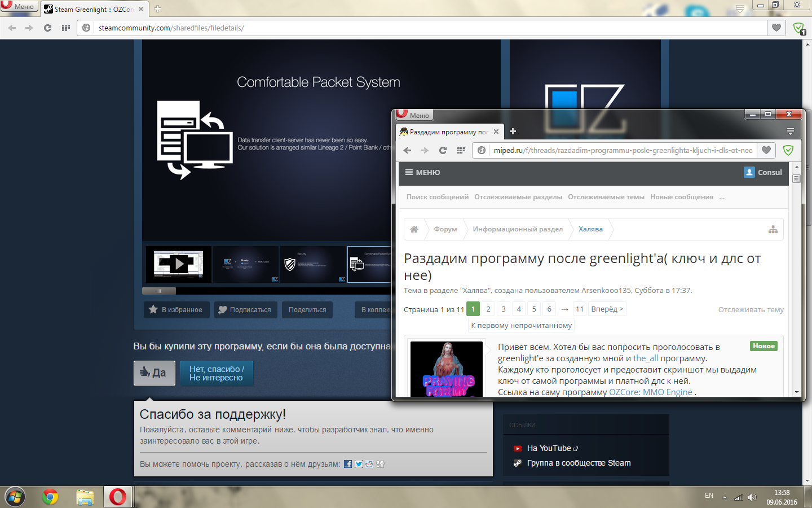Click steamcommunity.com address bar
The height and width of the screenshot is (508, 812).
pos(422,28)
